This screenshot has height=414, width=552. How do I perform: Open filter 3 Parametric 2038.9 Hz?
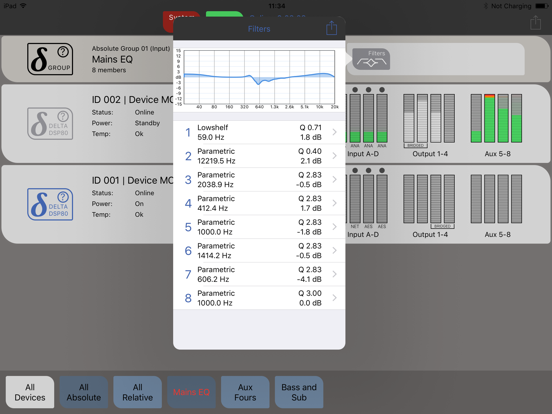(259, 180)
